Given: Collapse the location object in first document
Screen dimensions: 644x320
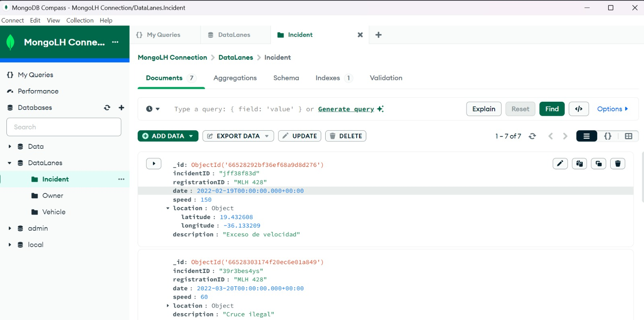Looking at the screenshot, I should coord(168,208).
